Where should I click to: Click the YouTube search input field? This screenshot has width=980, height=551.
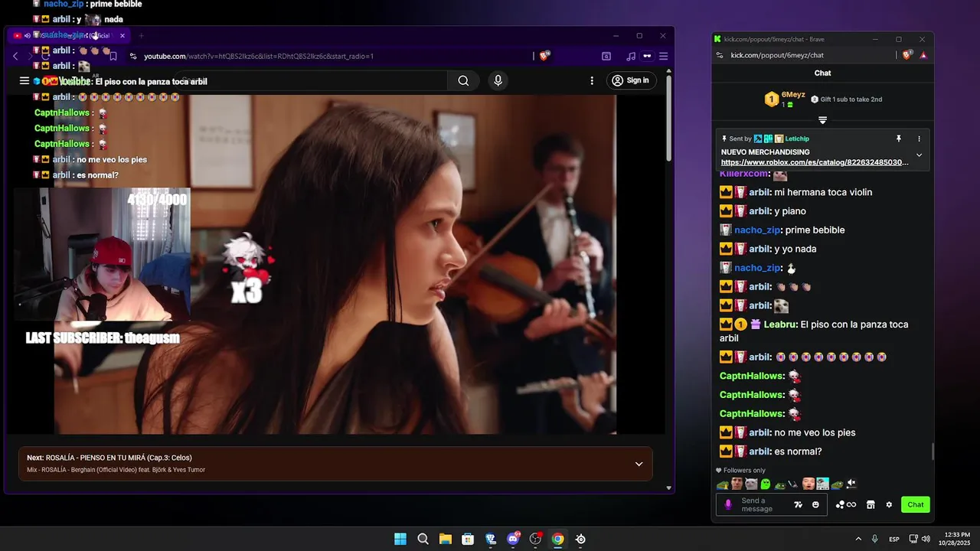(310, 80)
